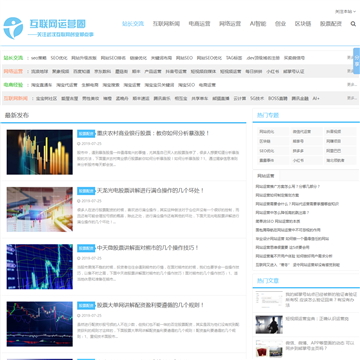Open the 百度知道 tag link
360x360 pixels.
click(x=82, y=71)
